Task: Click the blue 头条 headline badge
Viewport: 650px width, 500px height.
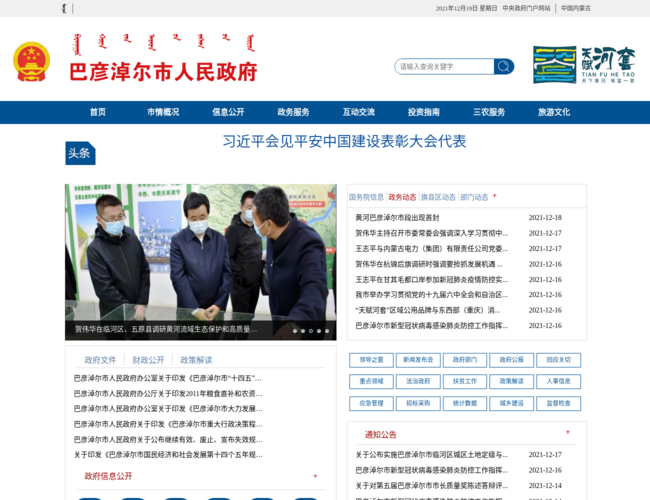Action: [x=80, y=153]
